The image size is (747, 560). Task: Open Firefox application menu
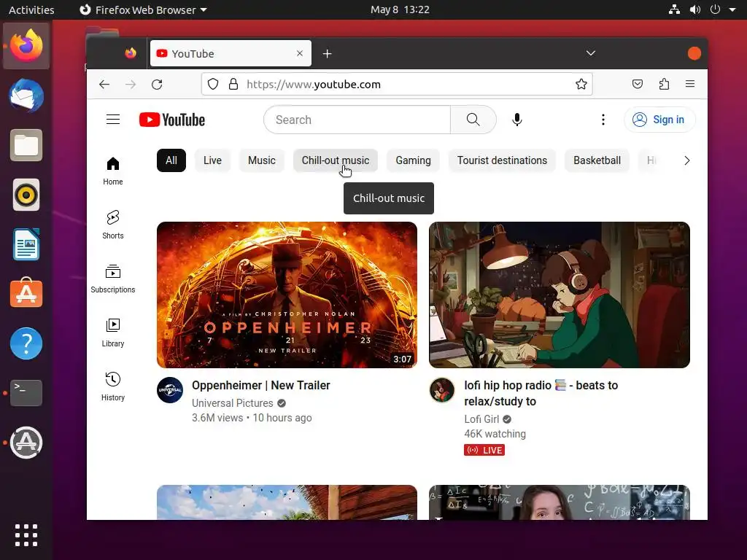(x=690, y=85)
